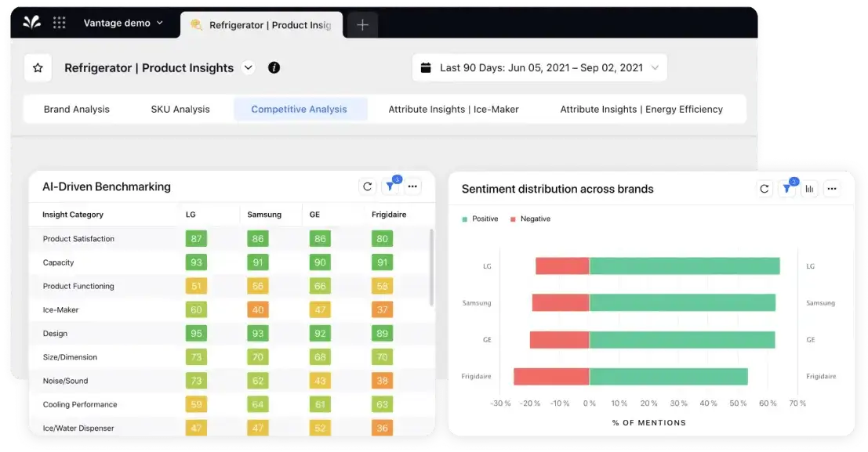This screenshot has width=868, height=452.
Task: Open the more options ellipsis on benchmarking panel
Action: 413,186
